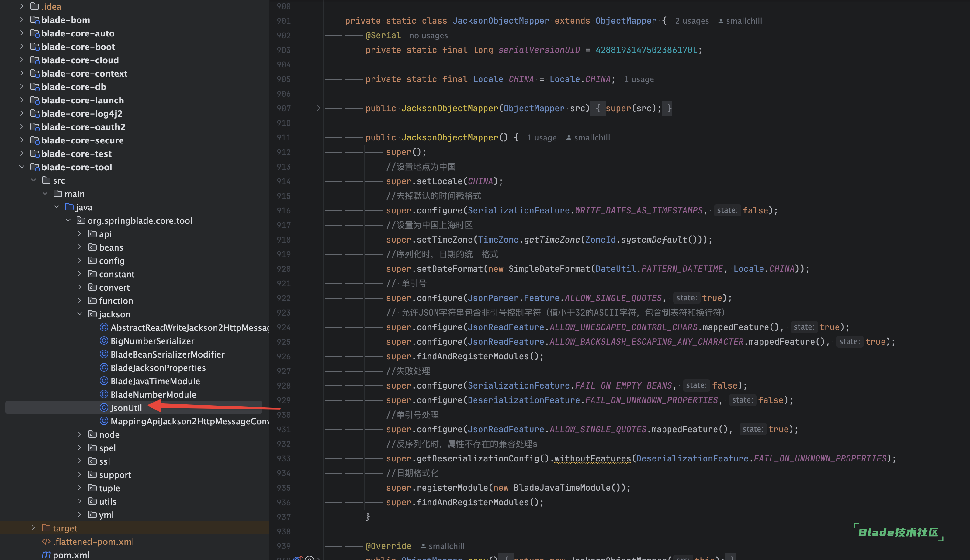
Task: Click line number 911 in the gutter
Action: (283, 138)
